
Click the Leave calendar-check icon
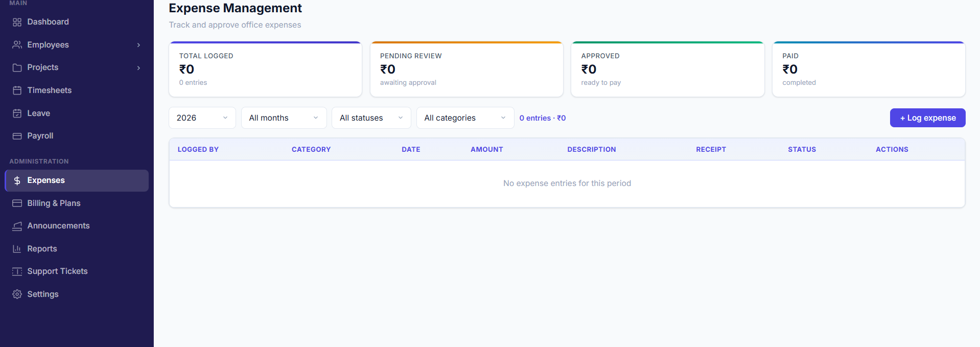click(17, 113)
